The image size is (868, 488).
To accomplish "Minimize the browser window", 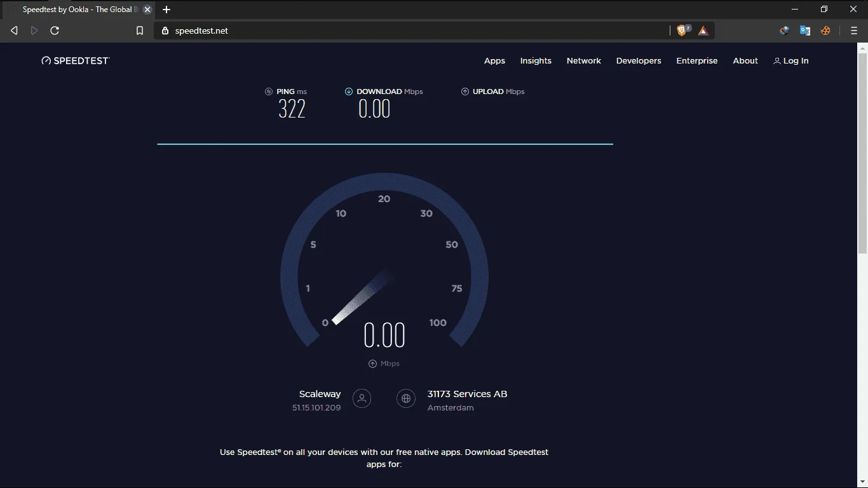I will (x=795, y=10).
